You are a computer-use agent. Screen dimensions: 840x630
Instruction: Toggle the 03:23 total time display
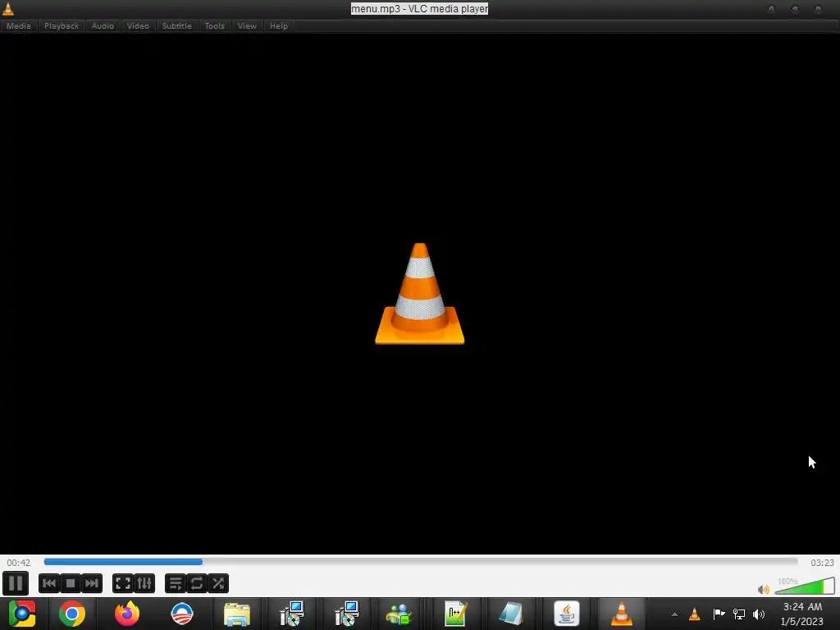pyautogui.click(x=822, y=563)
